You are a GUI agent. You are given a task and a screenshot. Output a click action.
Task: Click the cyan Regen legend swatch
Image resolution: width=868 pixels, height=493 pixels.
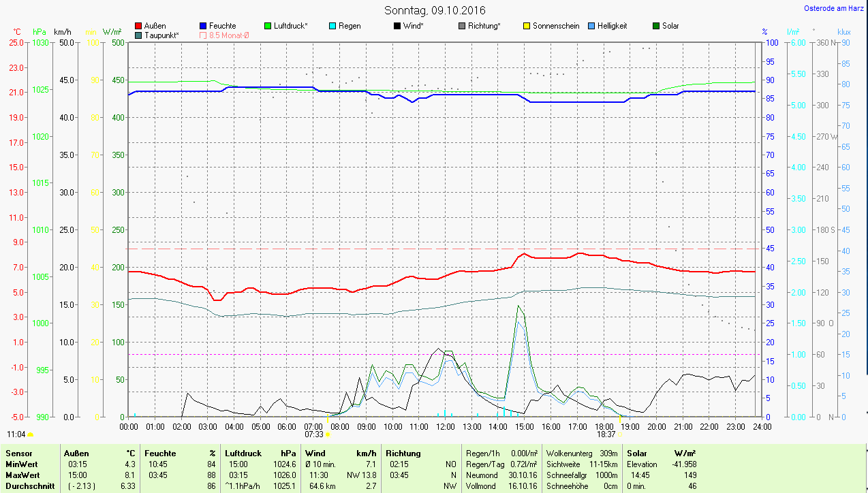pos(332,26)
